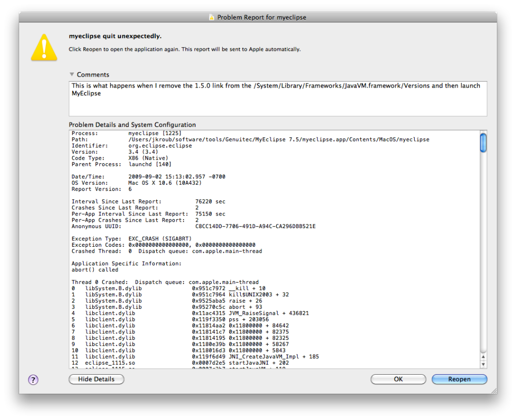Click the Path line with myeclipse.app
Screen dimensions: 516x420
pos(250,139)
